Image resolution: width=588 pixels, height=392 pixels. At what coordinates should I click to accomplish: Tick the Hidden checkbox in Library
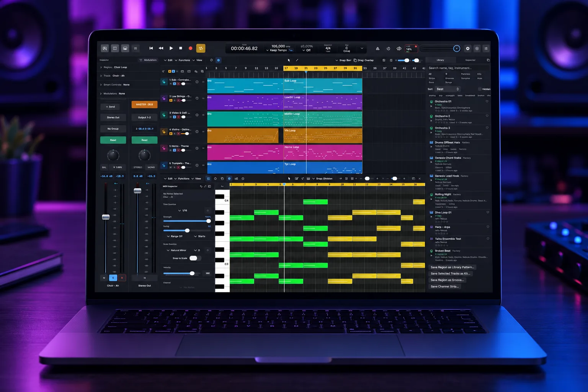[x=480, y=89]
